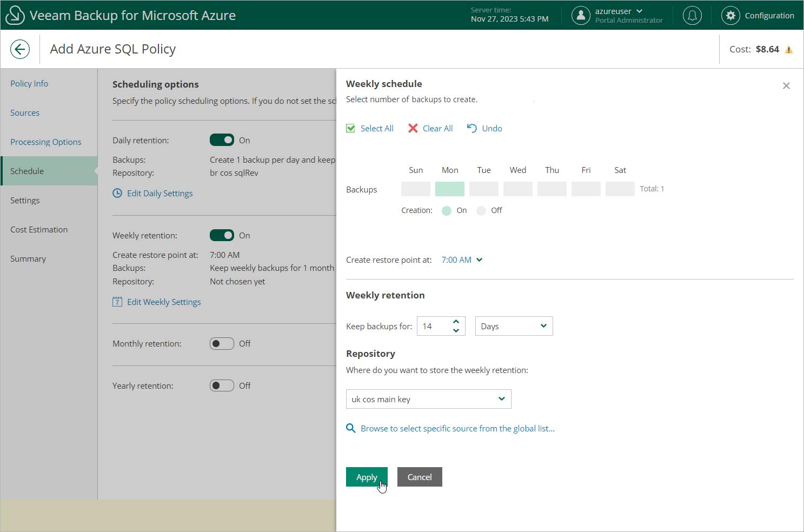Enable Monthly retention switch
Image resolution: width=804 pixels, height=532 pixels.
click(222, 343)
